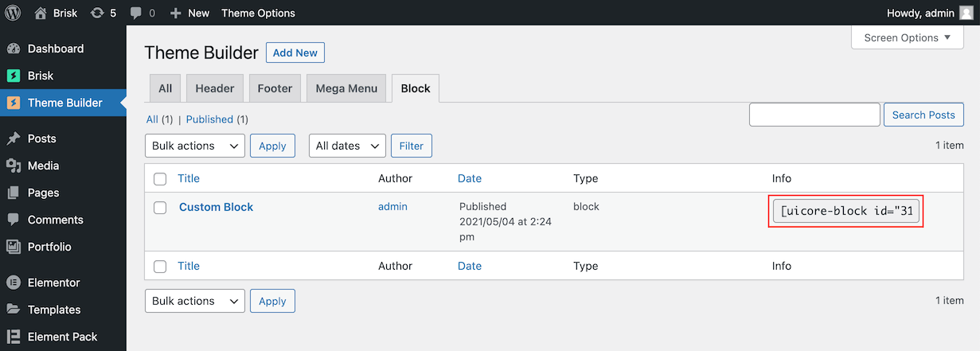The width and height of the screenshot is (980, 351).
Task: Click the bottom Apply button
Action: coord(272,301)
